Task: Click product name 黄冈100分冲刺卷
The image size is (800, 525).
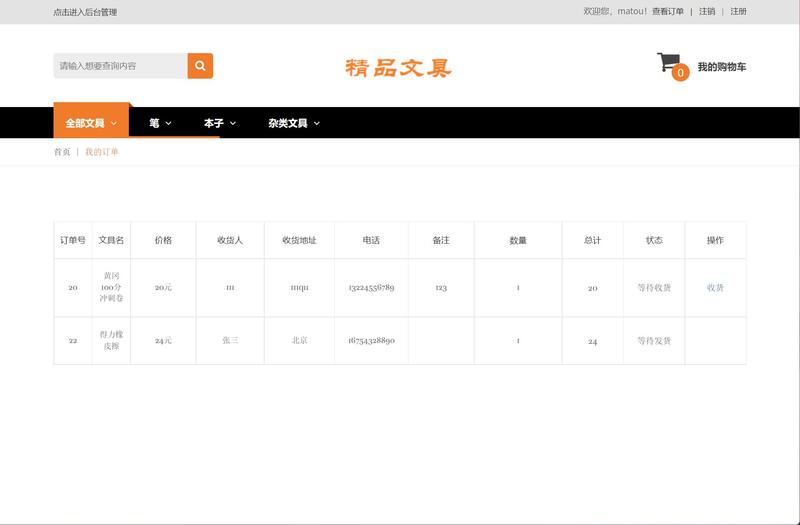Action: coord(111,287)
